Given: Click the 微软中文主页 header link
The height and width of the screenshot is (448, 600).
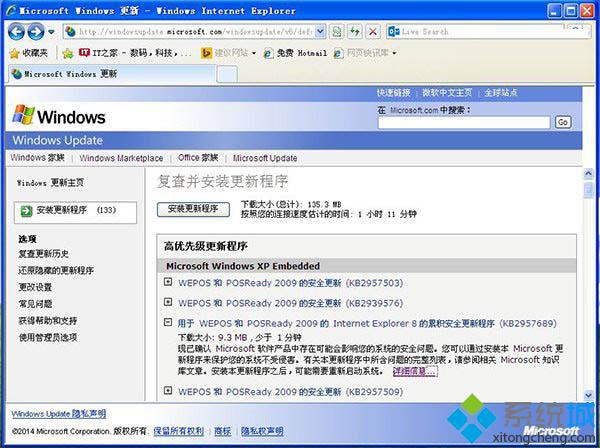Looking at the screenshot, I should pyautogui.click(x=447, y=93).
